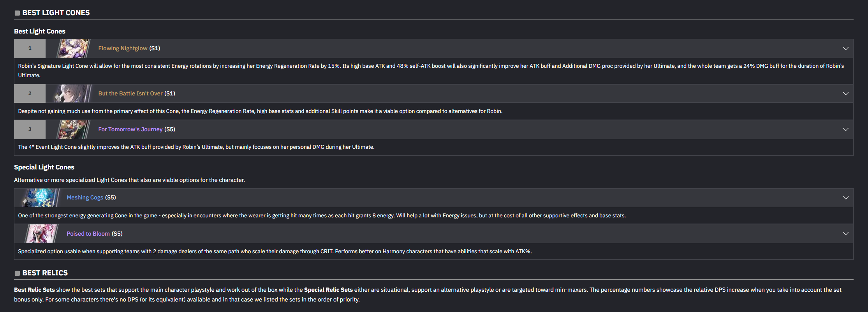This screenshot has width=868, height=312.
Task: Expand For Tomorrow's Journey details chevron
Action: [845, 129]
